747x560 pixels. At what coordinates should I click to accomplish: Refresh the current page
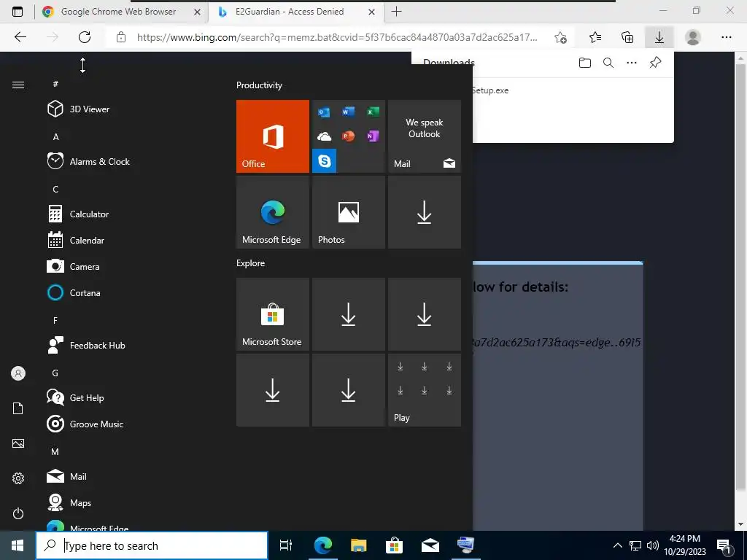[x=85, y=37]
